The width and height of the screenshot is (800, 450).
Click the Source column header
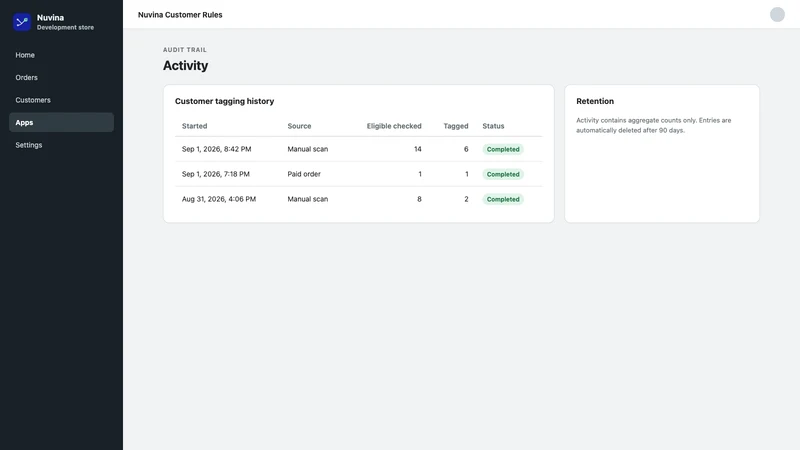point(299,126)
